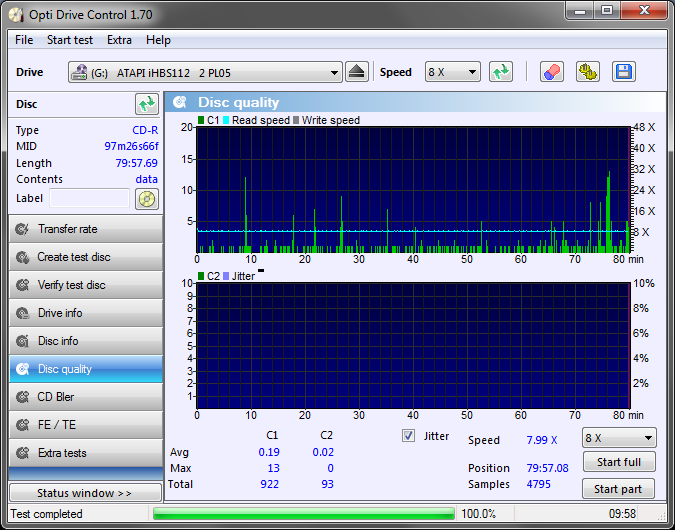
Task: Click the elapsed time 09:58
Action: tap(622, 514)
